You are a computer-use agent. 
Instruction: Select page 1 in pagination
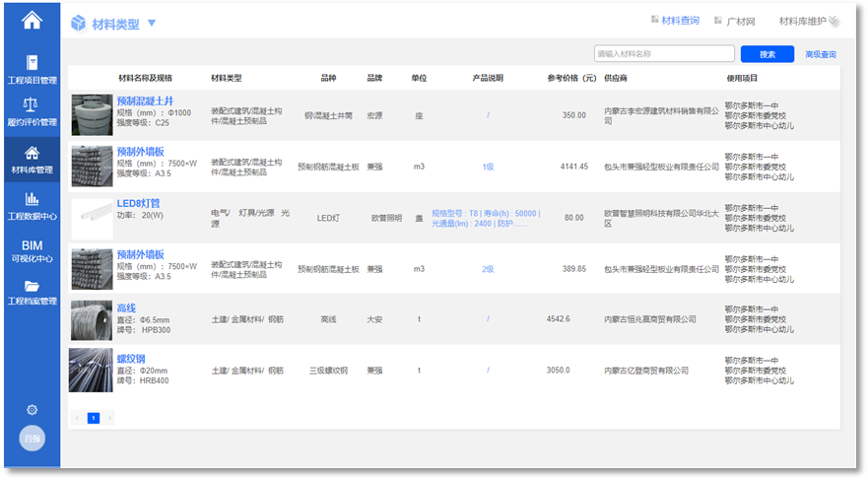[93, 418]
